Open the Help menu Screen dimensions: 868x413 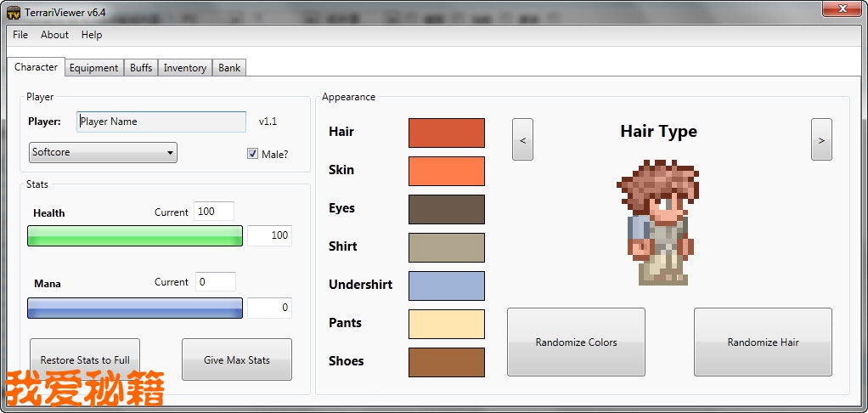click(92, 35)
